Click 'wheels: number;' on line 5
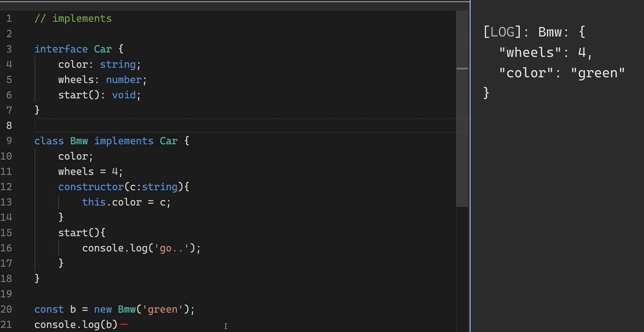 tap(102, 80)
